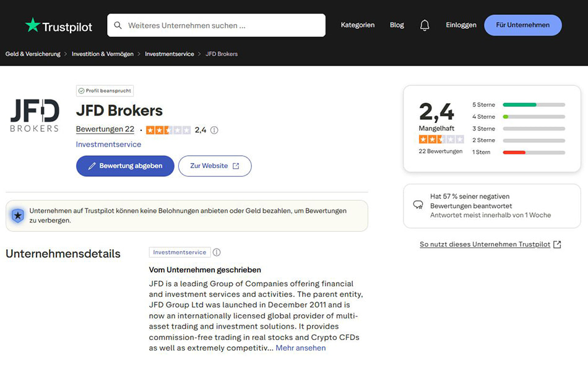Focus the Weiteres Unternehmen suchen search field

(x=217, y=25)
